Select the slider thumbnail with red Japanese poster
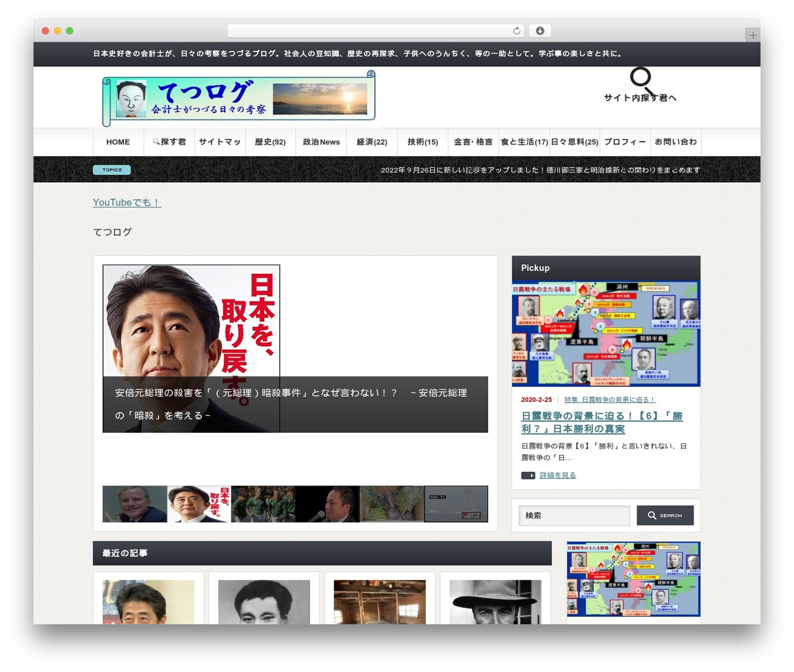The width and height of the screenshot is (794, 672). coord(199,504)
